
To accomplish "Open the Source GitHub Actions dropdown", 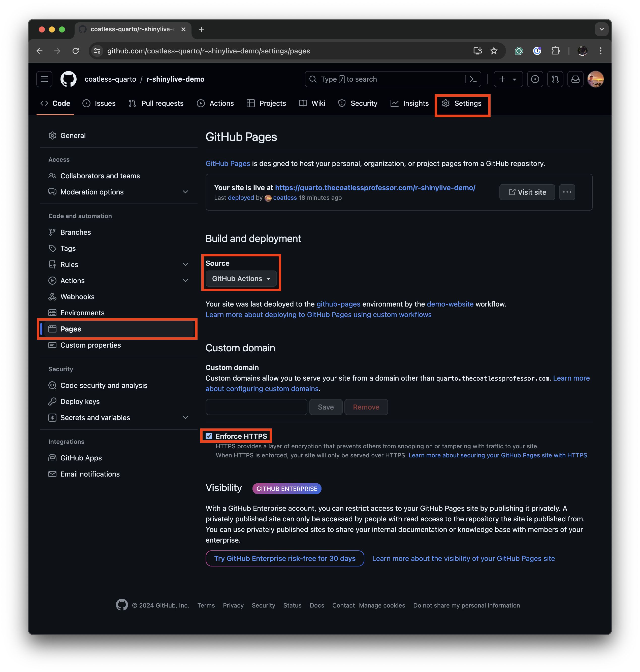I will (241, 279).
